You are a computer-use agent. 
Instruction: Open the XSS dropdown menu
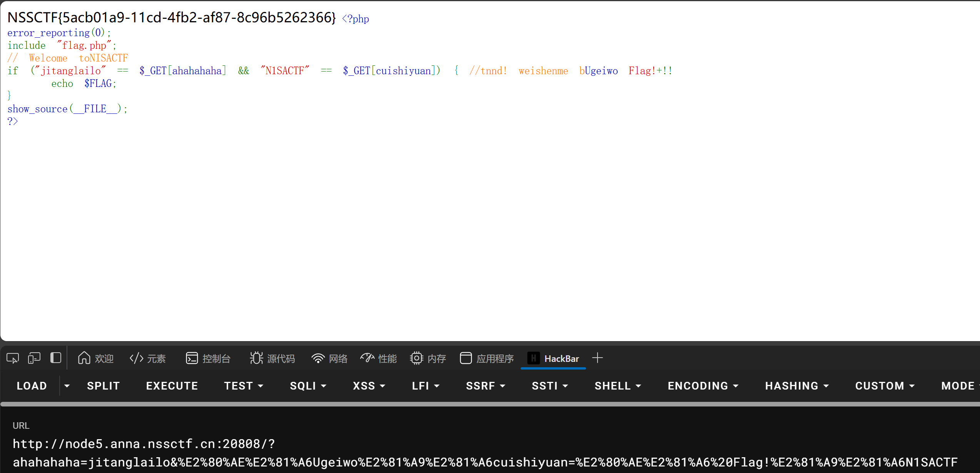[369, 386]
